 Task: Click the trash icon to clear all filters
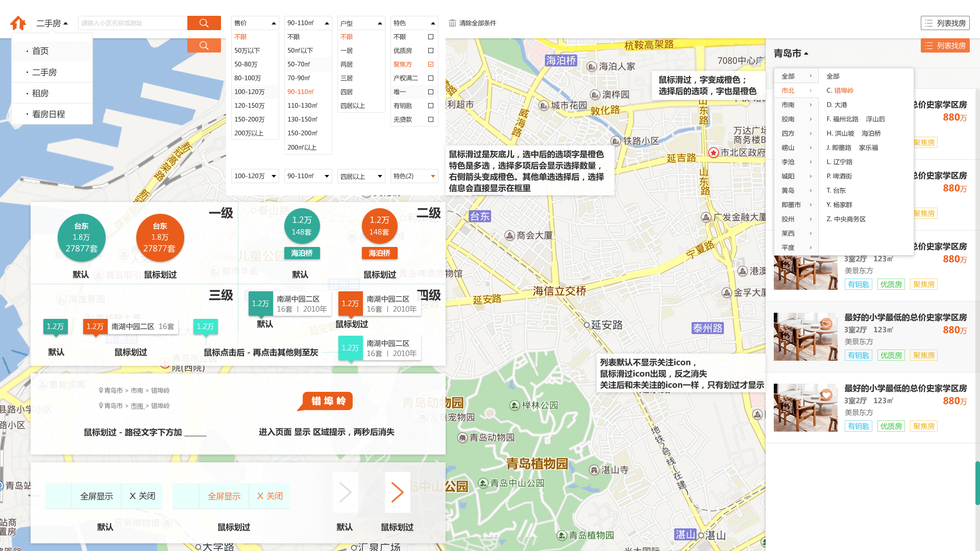click(452, 23)
